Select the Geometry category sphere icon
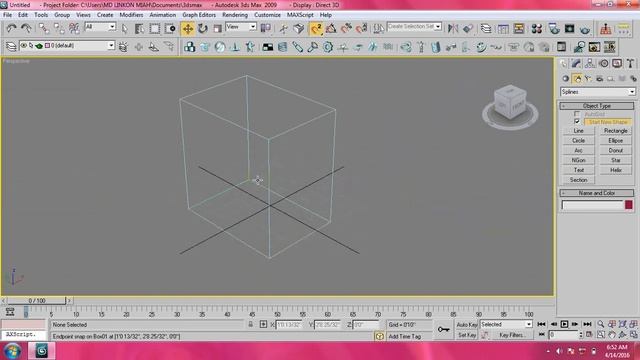This screenshot has width=640, height=360. [x=565, y=78]
